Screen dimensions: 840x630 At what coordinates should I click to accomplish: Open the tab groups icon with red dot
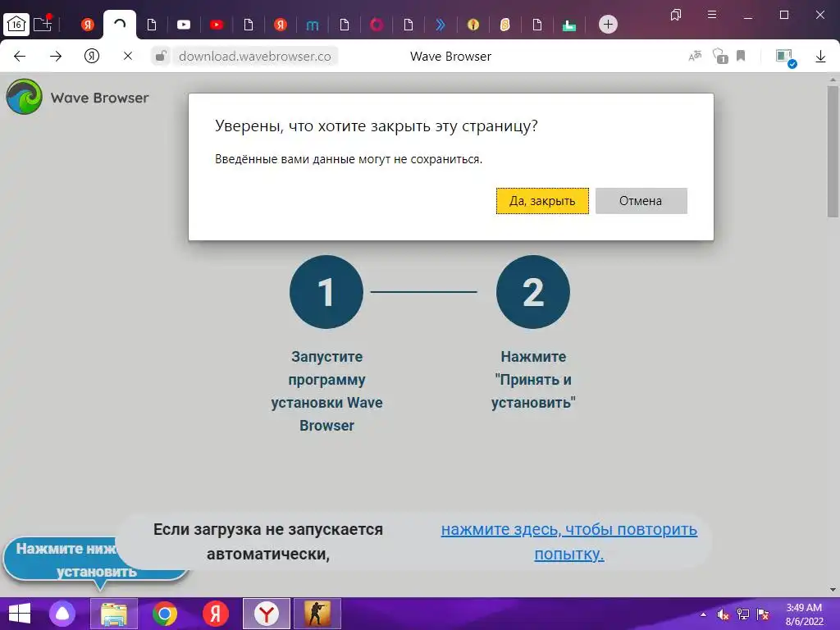coord(43,23)
